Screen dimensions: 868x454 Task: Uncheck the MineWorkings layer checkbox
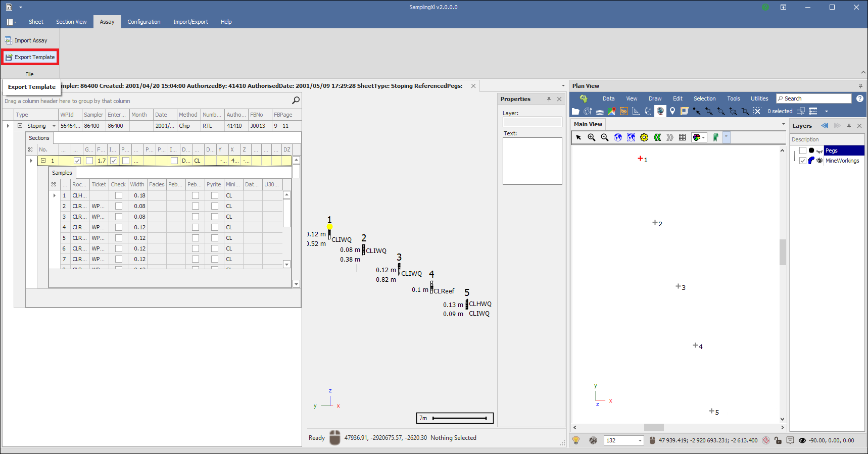[803, 161]
